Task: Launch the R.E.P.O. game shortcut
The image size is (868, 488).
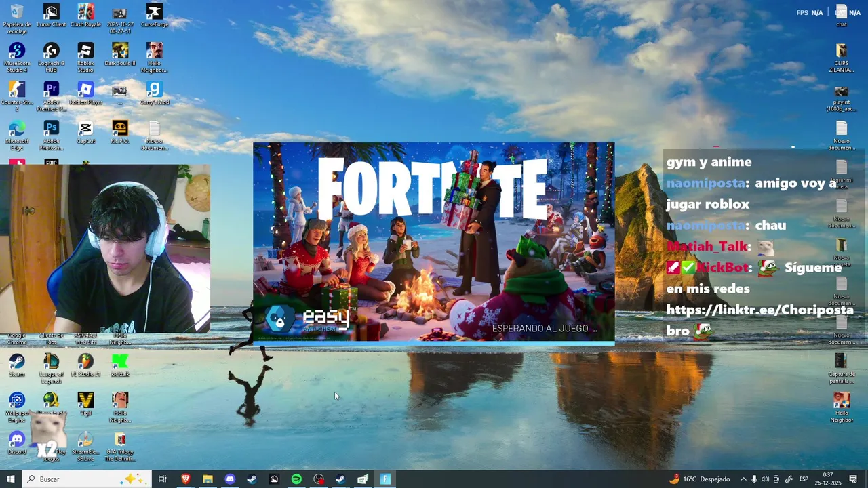Action: coord(120,132)
